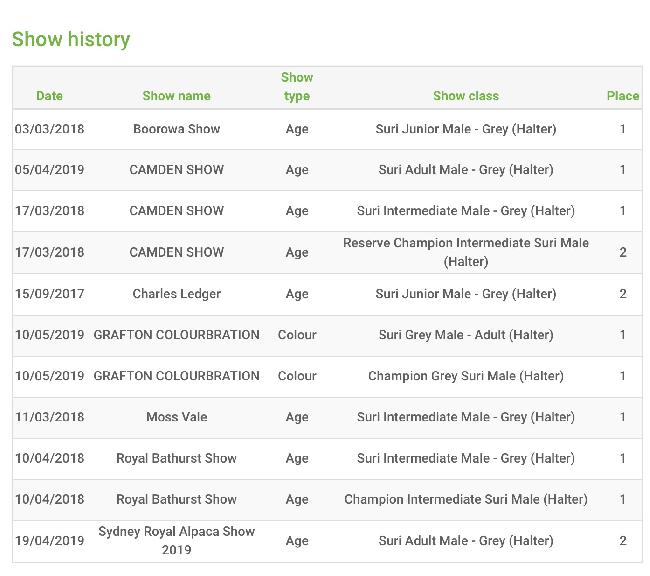
Task: Click the Show history heading
Action: click(x=71, y=39)
